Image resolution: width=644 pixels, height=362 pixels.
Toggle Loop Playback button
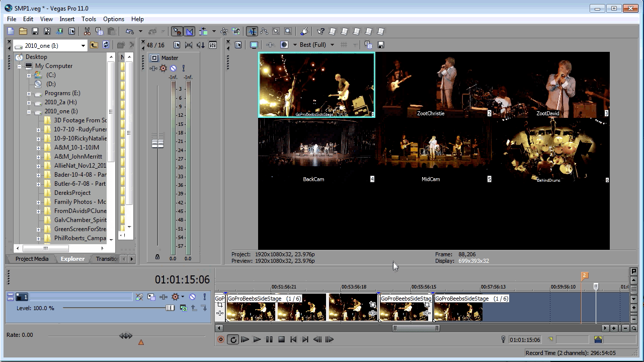233,340
